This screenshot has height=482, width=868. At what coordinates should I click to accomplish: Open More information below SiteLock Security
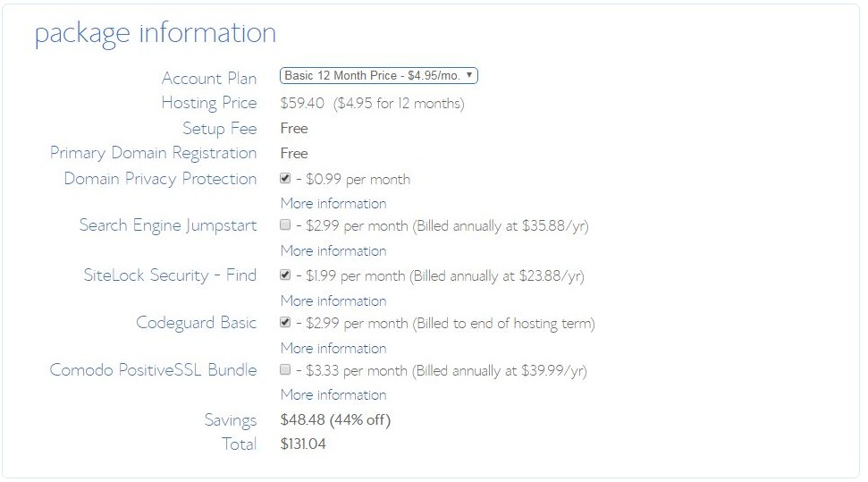click(333, 300)
